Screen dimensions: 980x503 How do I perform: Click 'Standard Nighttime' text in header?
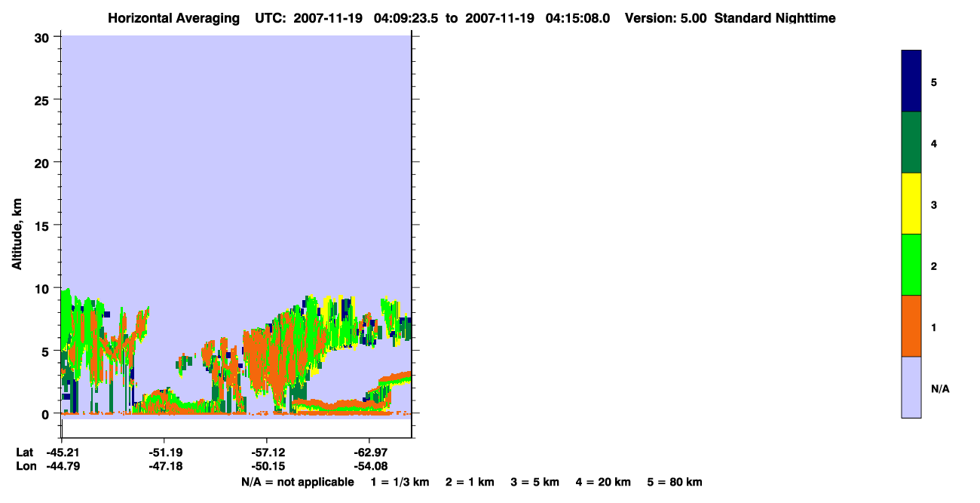[775, 18]
